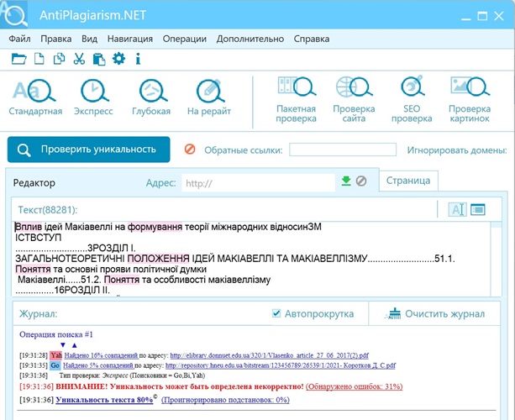Click the 'Обнаружено ошибок: 31%' link
The width and height of the screenshot is (515, 420).
(354, 386)
